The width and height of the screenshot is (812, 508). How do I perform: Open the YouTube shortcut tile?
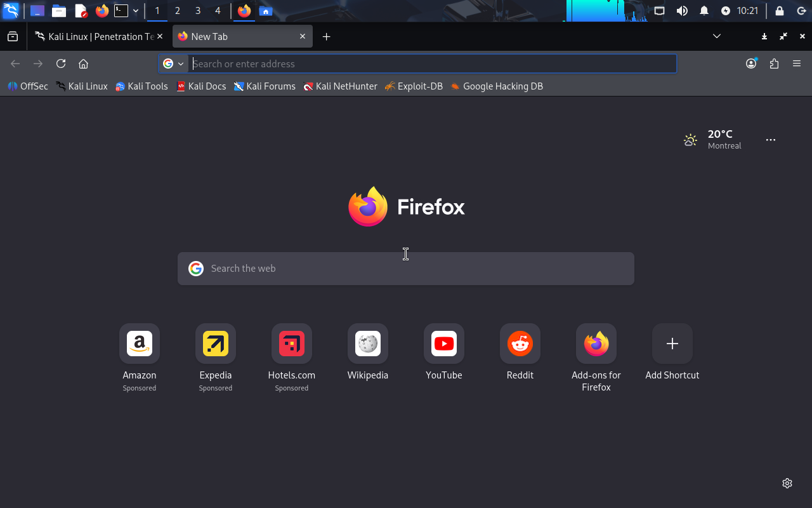[444, 344]
